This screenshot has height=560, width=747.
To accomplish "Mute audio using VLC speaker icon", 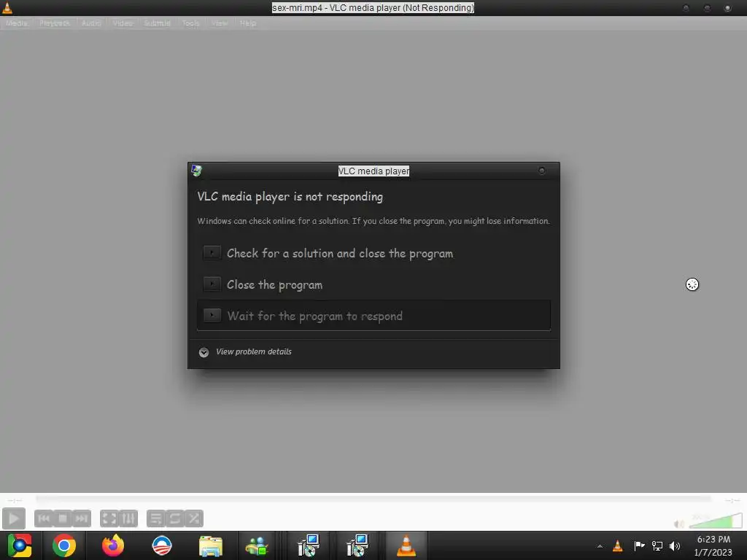I will point(679,524).
